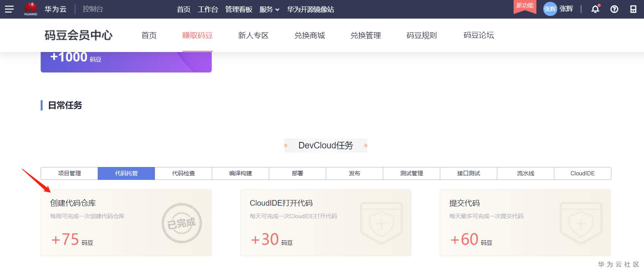The height and width of the screenshot is (274, 644).
Task: Select the 赚取码豆 menu item
Action: pos(197,35)
